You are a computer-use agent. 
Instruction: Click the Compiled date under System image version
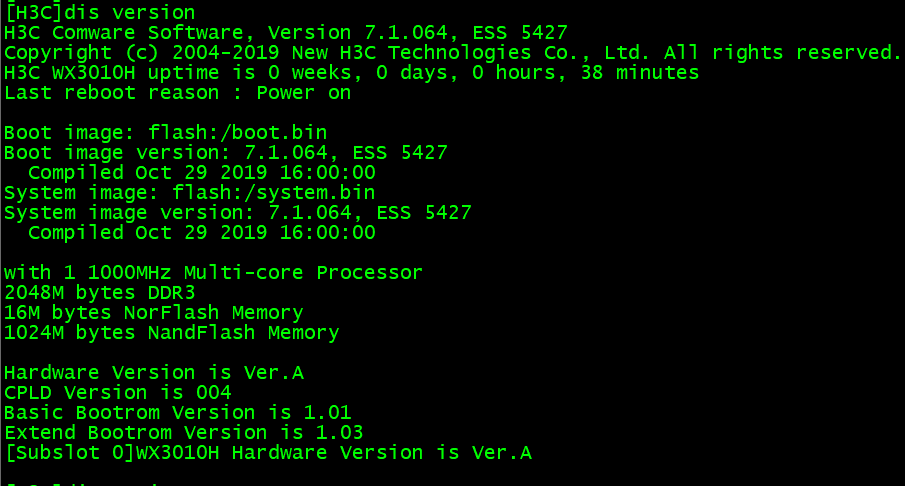click(x=201, y=233)
